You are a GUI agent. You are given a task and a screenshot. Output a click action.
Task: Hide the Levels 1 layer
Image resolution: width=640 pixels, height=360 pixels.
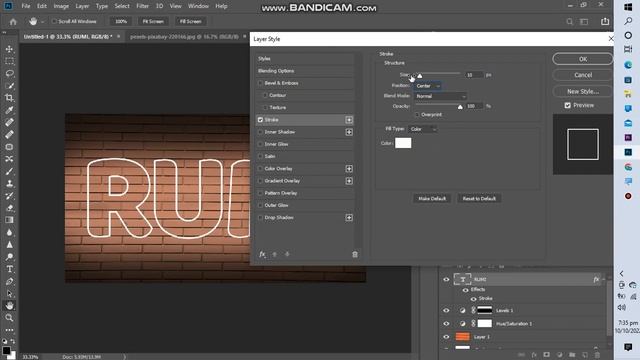coord(446,311)
